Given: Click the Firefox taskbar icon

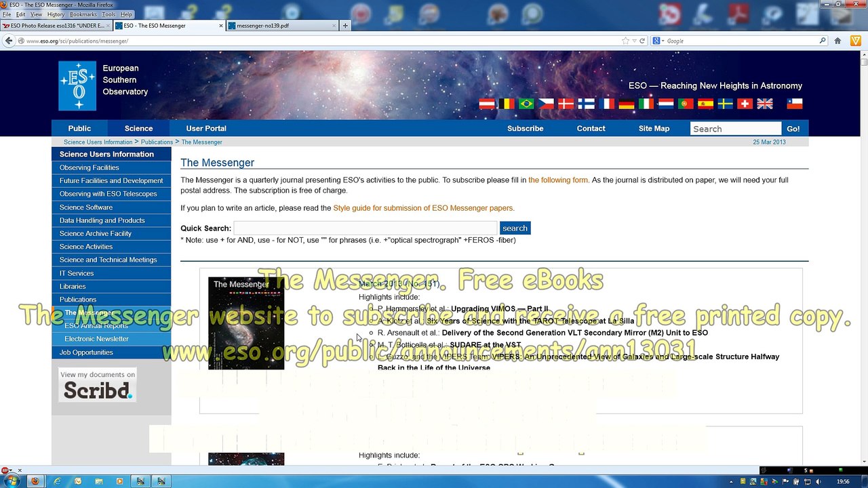Looking at the screenshot, I should pos(35,481).
